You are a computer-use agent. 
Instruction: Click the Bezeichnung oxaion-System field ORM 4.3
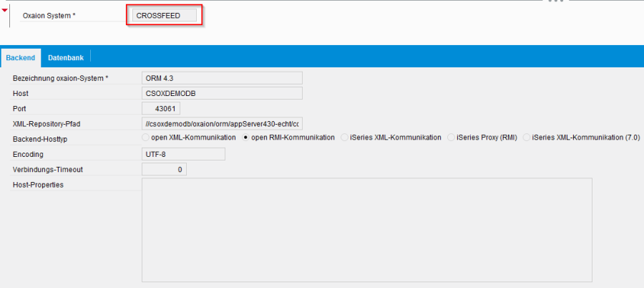222,78
